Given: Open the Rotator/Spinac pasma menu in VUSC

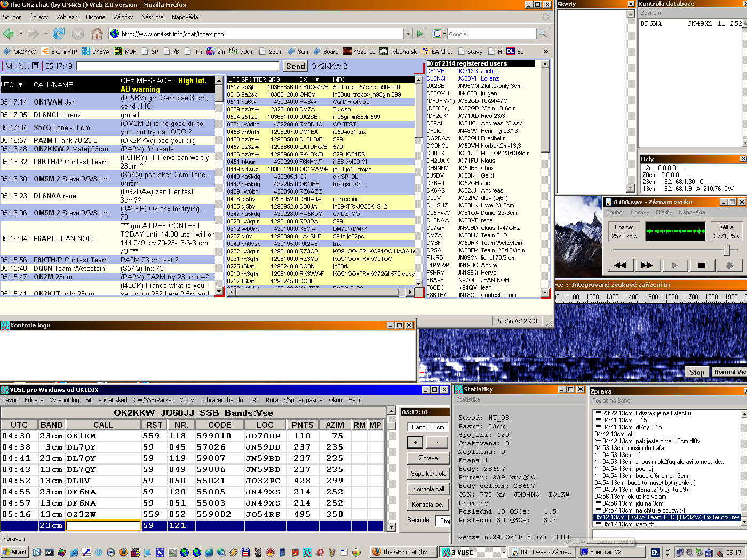Looking at the screenshot, I should coord(294,400).
